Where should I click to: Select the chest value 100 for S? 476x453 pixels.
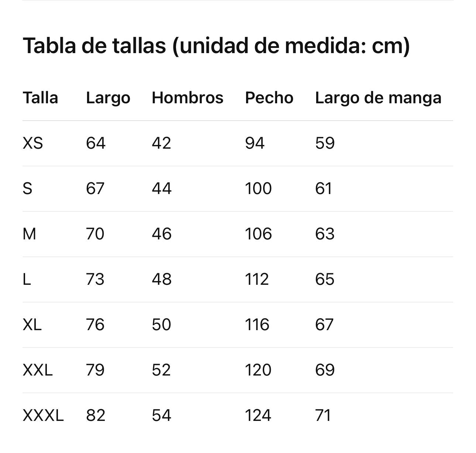pyautogui.click(x=258, y=189)
